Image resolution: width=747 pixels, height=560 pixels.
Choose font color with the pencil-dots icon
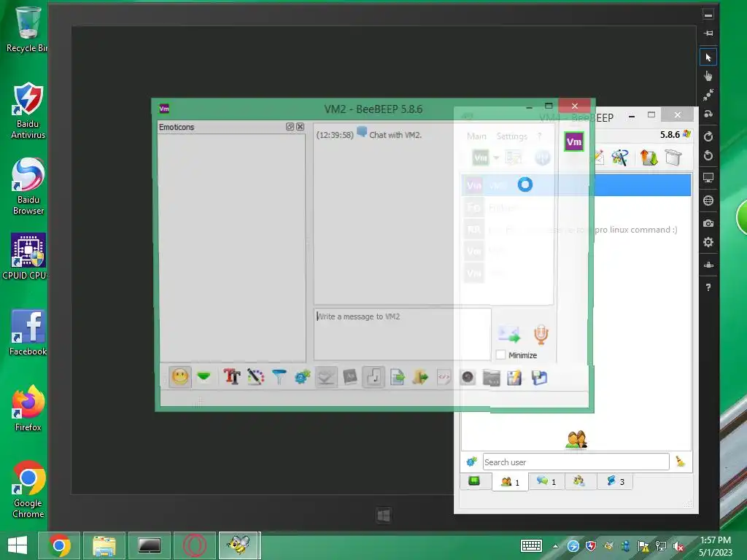(x=255, y=377)
